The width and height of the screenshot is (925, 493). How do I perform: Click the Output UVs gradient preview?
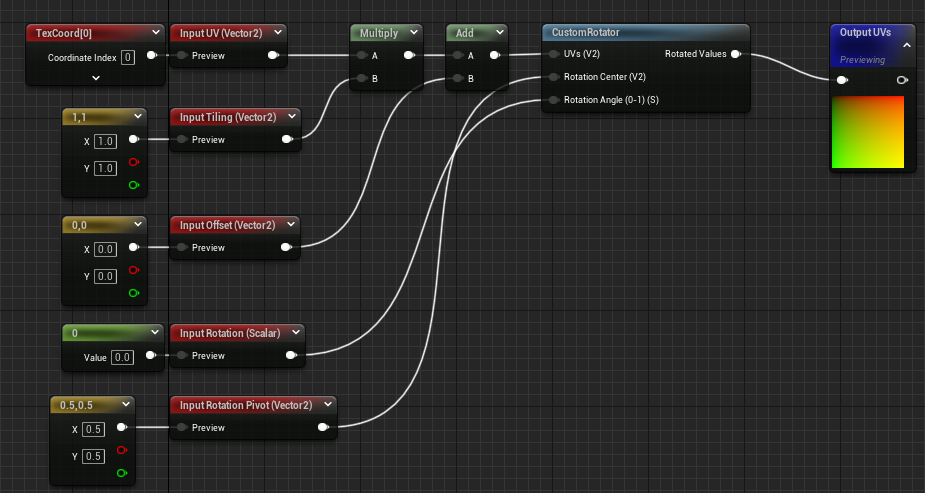867,131
